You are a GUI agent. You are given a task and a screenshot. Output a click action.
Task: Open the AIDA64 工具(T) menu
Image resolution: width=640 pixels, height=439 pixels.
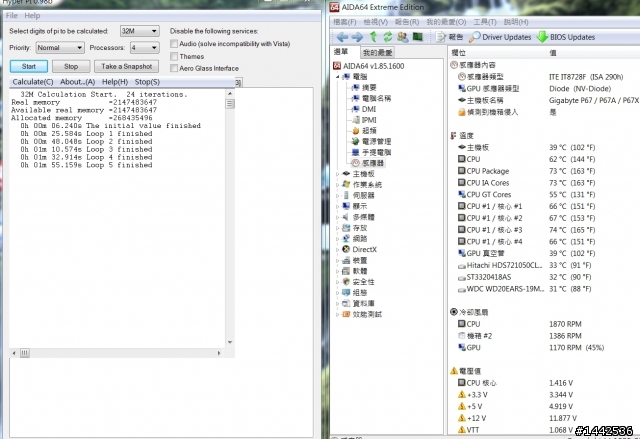(485, 22)
